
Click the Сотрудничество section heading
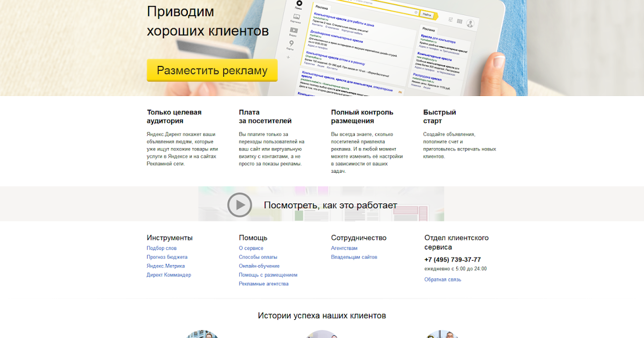click(x=358, y=238)
